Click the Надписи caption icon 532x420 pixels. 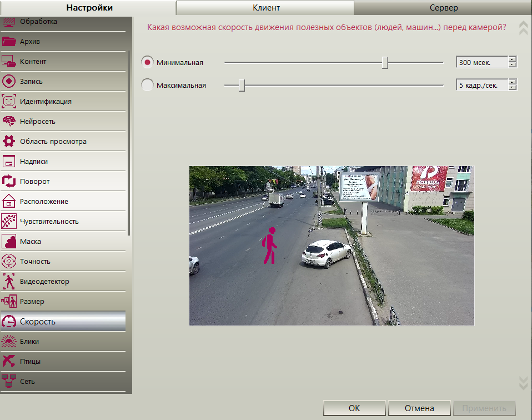click(x=9, y=161)
